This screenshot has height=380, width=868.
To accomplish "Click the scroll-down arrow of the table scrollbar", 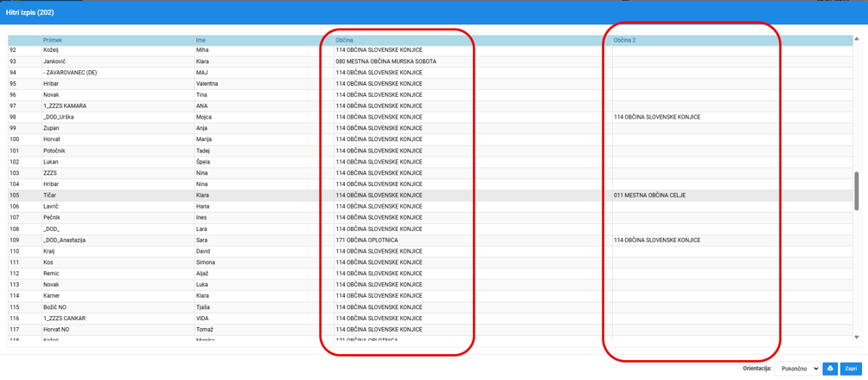I will pos(857,337).
